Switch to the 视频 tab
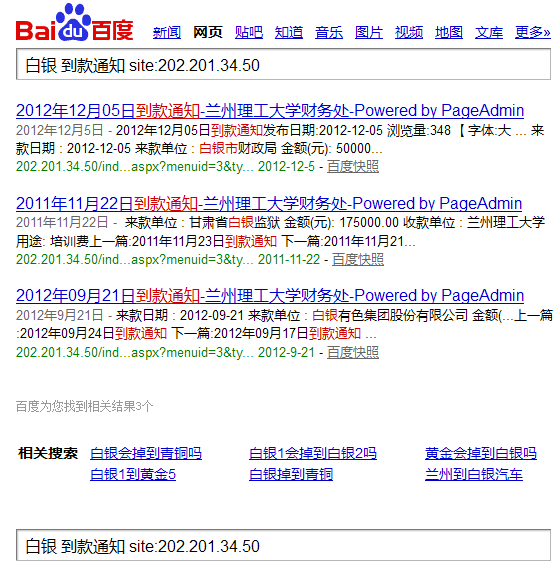 [409, 32]
